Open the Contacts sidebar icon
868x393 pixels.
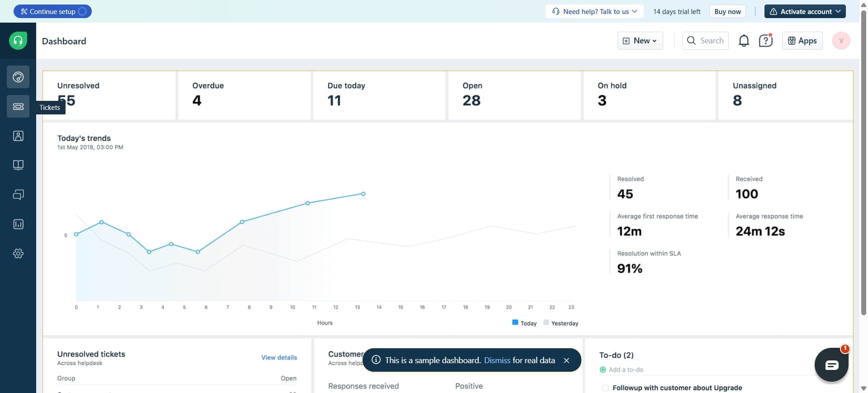[18, 136]
